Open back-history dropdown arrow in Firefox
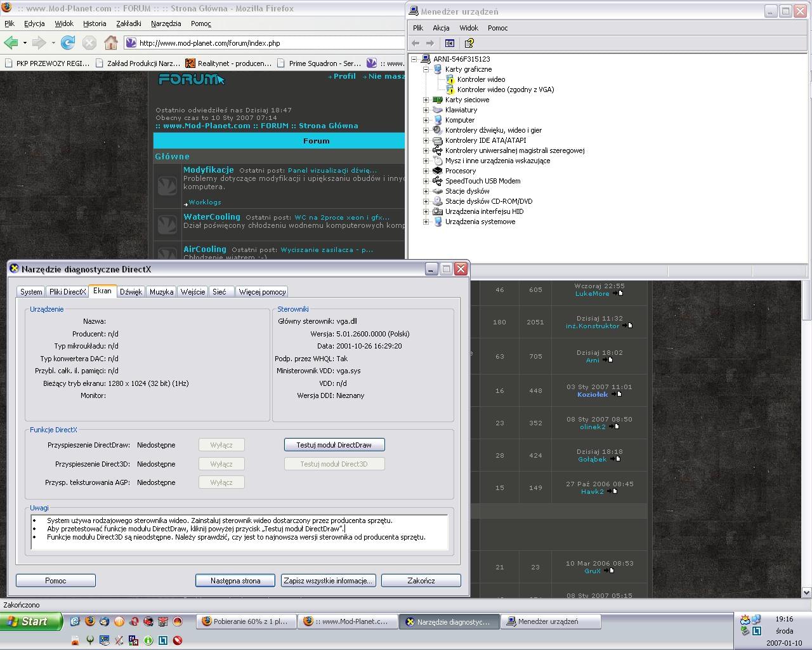The image size is (812, 650). [x=25, y=43]
